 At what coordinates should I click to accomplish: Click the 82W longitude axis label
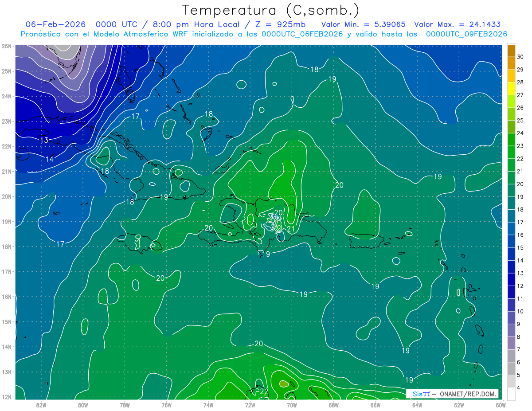point(41,405)
